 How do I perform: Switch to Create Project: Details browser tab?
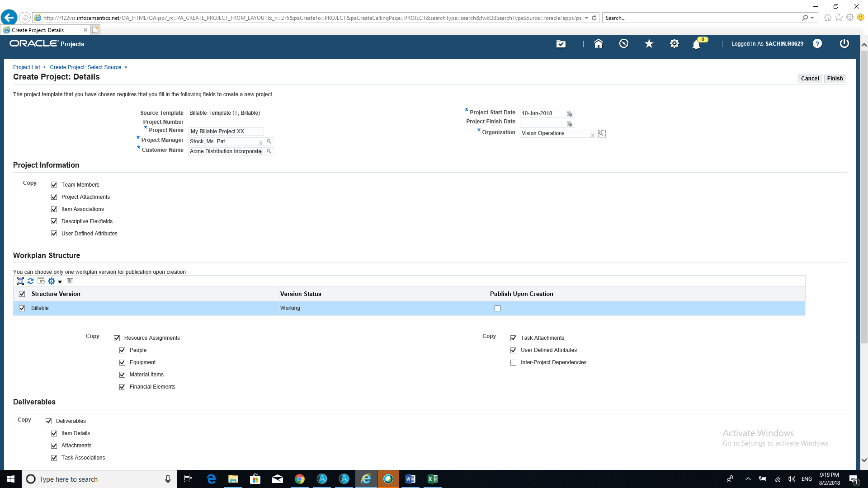pos(45,30)
